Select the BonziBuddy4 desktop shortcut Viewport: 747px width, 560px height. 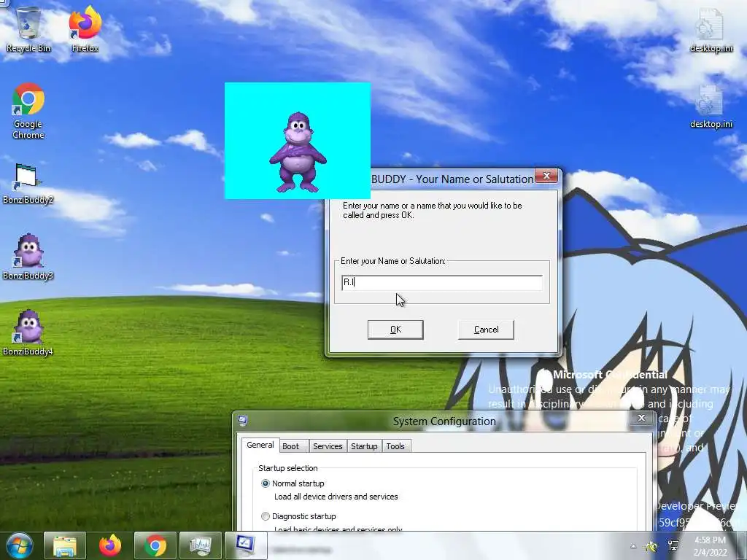tap(28, 333)
